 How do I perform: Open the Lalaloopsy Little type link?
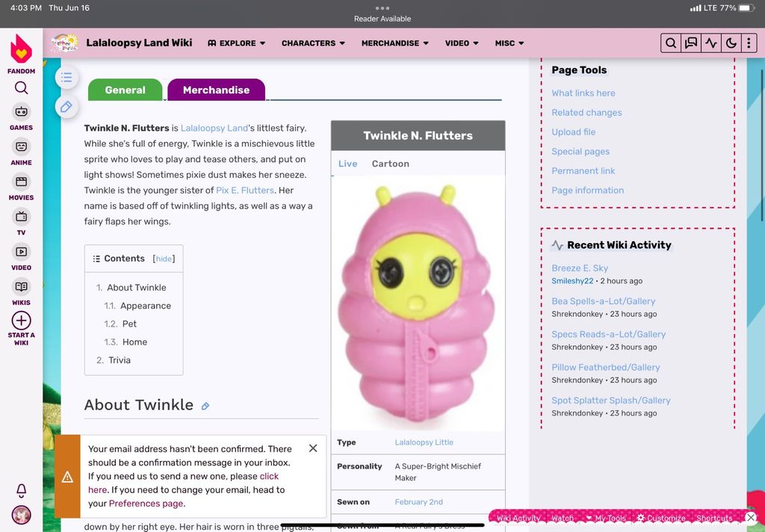(x=424, y=442)
